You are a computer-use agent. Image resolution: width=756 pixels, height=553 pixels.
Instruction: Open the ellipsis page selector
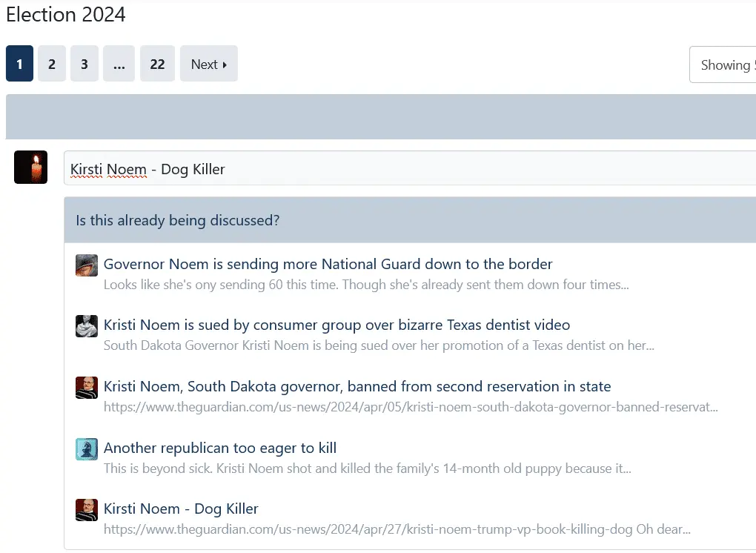click(x=119, y=64)
